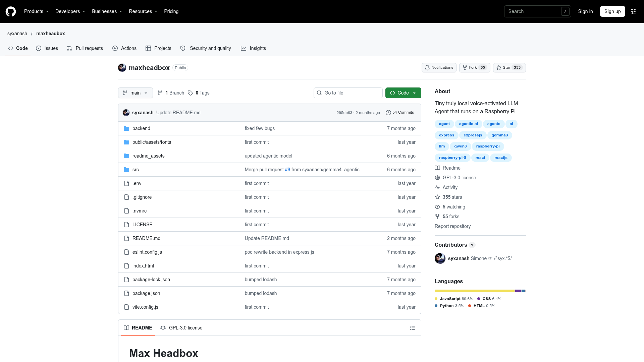Select the GPL-3.0 license tab below files
The width and height of the screenshot is (644, 362).
point(181,328)
